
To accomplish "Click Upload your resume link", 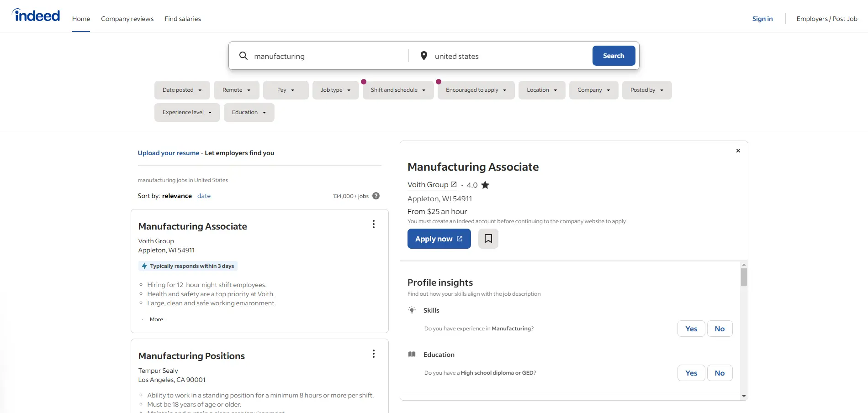I will click(169, 153).
